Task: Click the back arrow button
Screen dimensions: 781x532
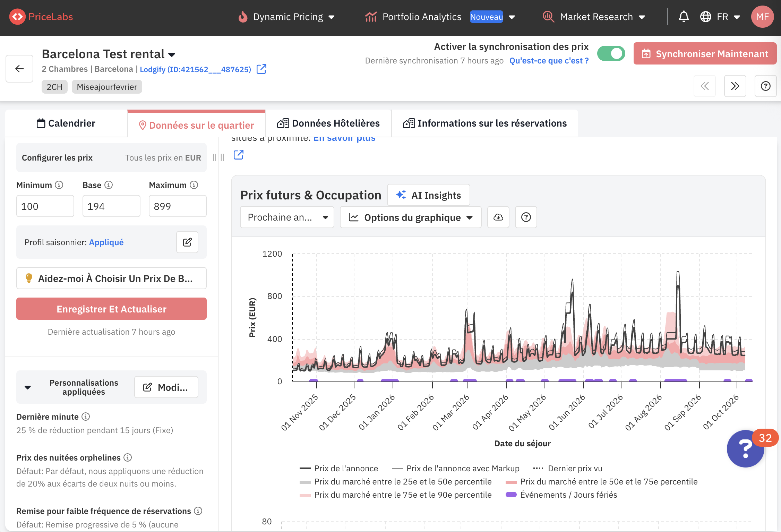Action: pyautogui.click(x=19, y=69)
